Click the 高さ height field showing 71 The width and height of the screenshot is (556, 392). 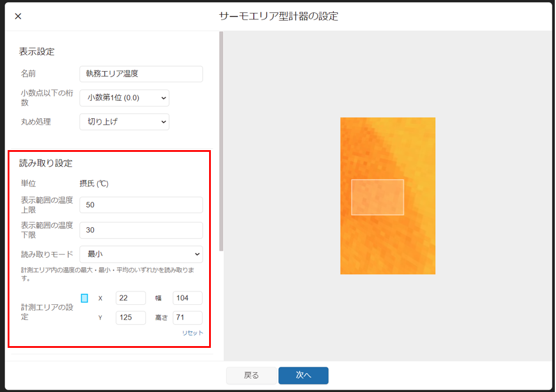[187, 318]
